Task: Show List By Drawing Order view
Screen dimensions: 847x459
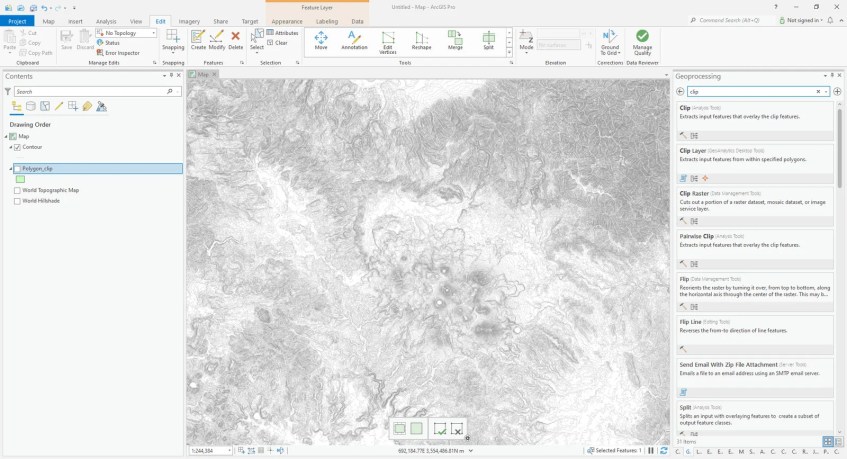Action: [x=17, y=106]
